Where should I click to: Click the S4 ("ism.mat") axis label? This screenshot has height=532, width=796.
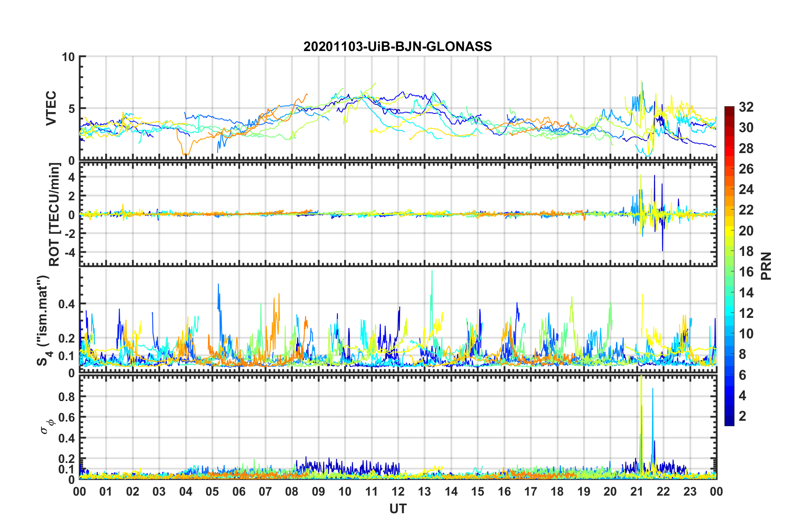tap(43, 320)
